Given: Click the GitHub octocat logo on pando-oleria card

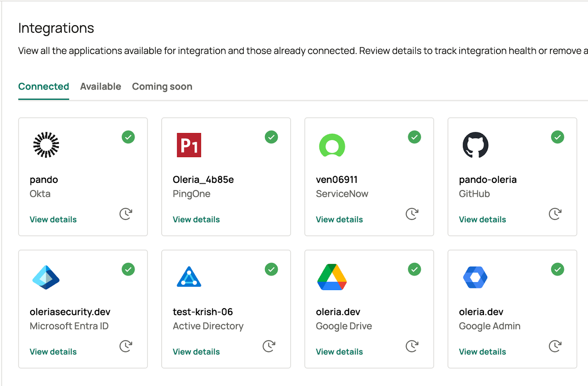Looking at the screenshot, I should [475, 145].
